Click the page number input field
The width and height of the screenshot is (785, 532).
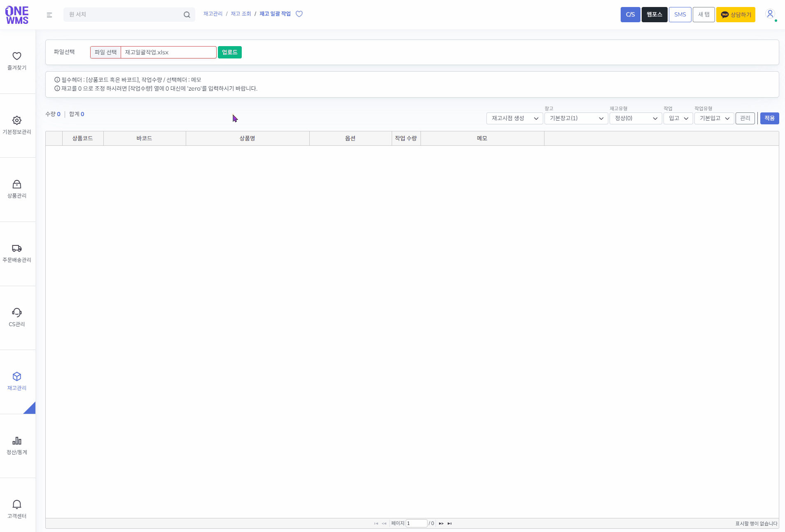point(416,523)
